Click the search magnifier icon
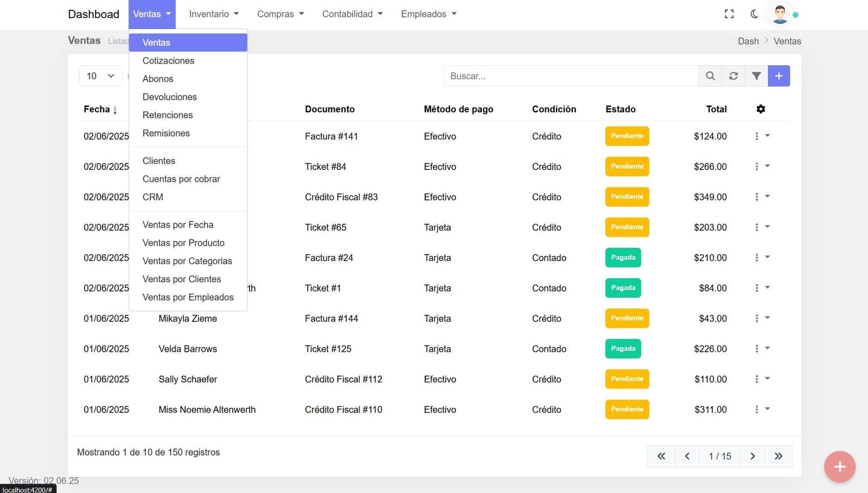This screenshot has height=493, width=868. [x=710, y=76]
